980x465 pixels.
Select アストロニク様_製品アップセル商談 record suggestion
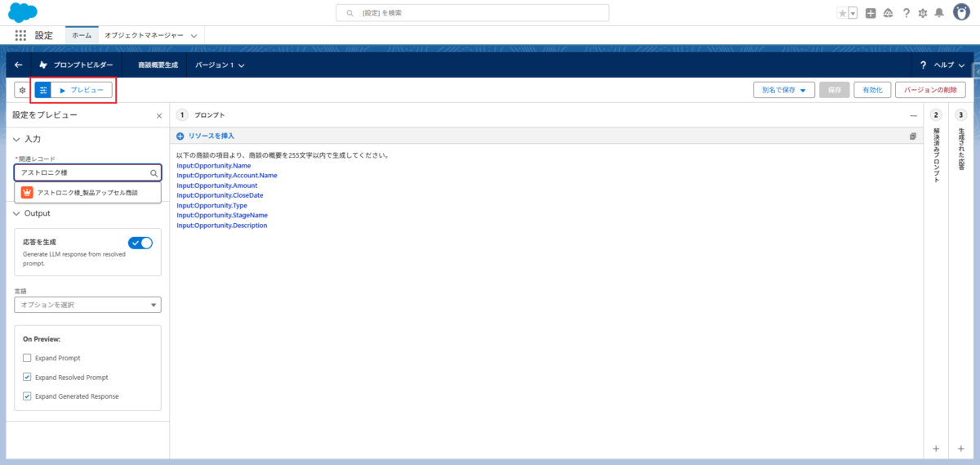(x=87, y=193)
